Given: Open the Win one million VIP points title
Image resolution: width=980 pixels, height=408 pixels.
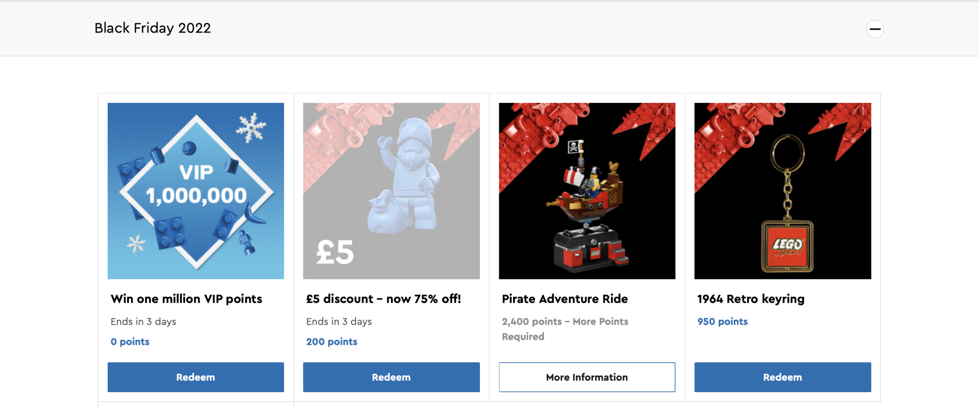Looking at the screenshot, I should (x=186, y=298).
